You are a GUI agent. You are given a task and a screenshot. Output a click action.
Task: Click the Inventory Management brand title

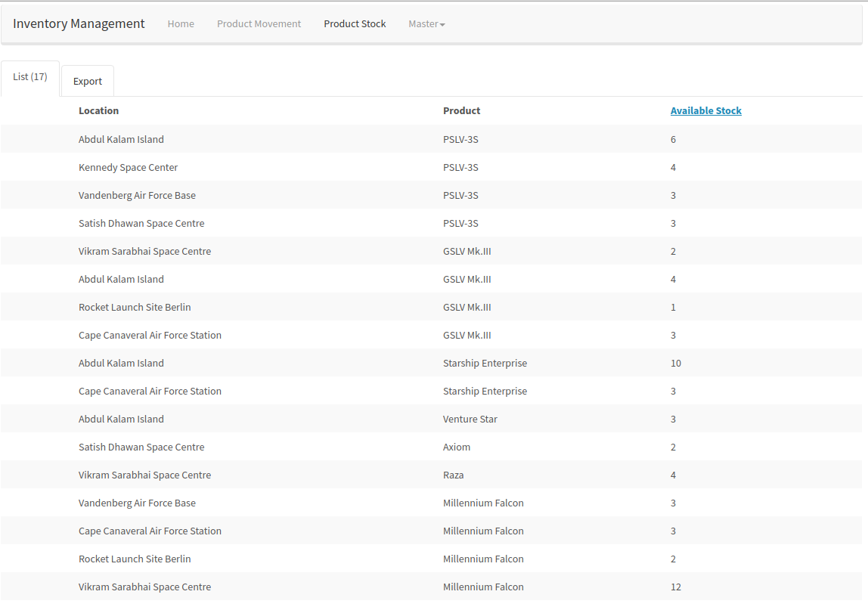point(79,23)
